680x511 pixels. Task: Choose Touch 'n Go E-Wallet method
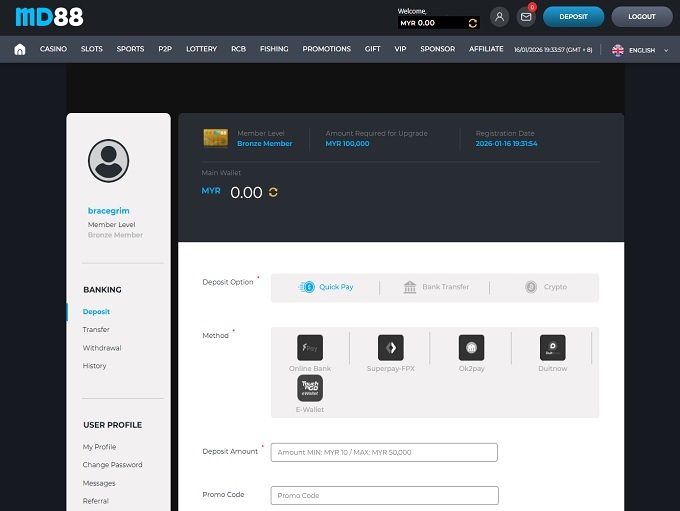pos(310,389)
